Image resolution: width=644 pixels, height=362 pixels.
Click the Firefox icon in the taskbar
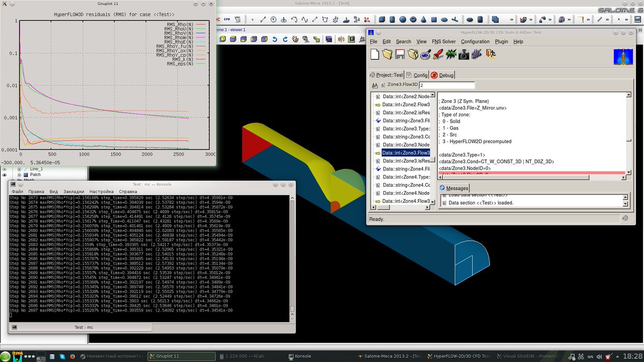coord(72,356)
